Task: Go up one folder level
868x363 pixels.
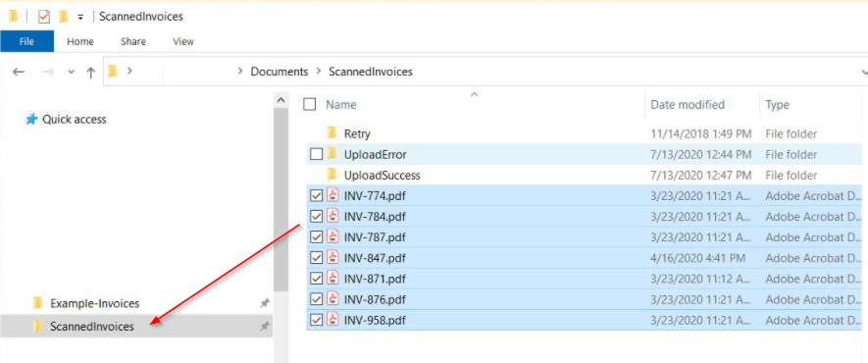Action: [91, 72]
